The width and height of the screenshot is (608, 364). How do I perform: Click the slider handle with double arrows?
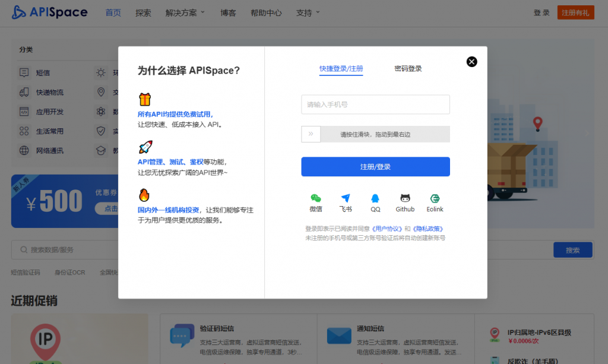tap(311, 134)
